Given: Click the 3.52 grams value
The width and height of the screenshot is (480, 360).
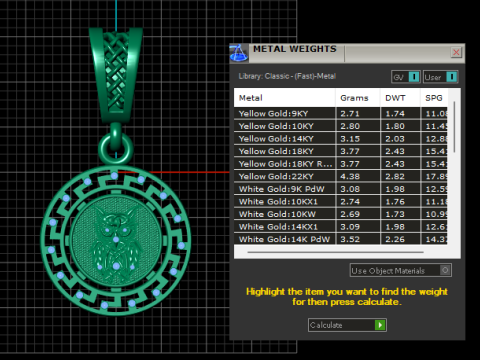Looking at the screenshot, I should pyautogui.click(x=350, y=239).
